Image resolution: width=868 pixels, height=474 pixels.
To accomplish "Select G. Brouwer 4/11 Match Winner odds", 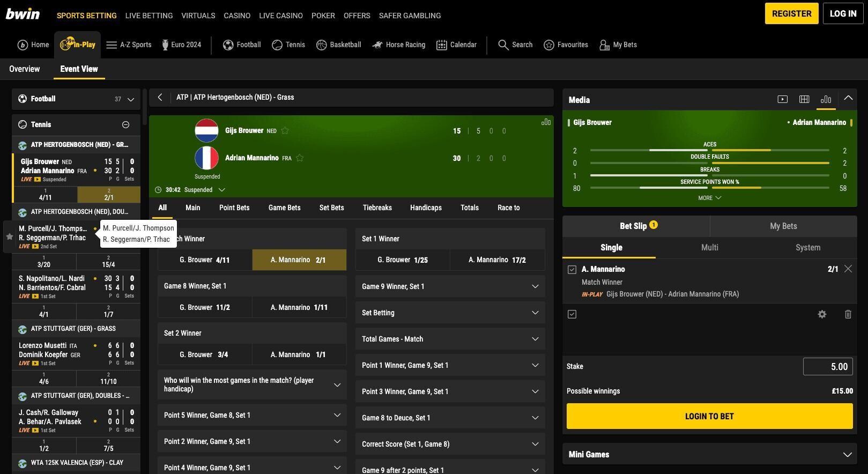I will coord(205,260).
